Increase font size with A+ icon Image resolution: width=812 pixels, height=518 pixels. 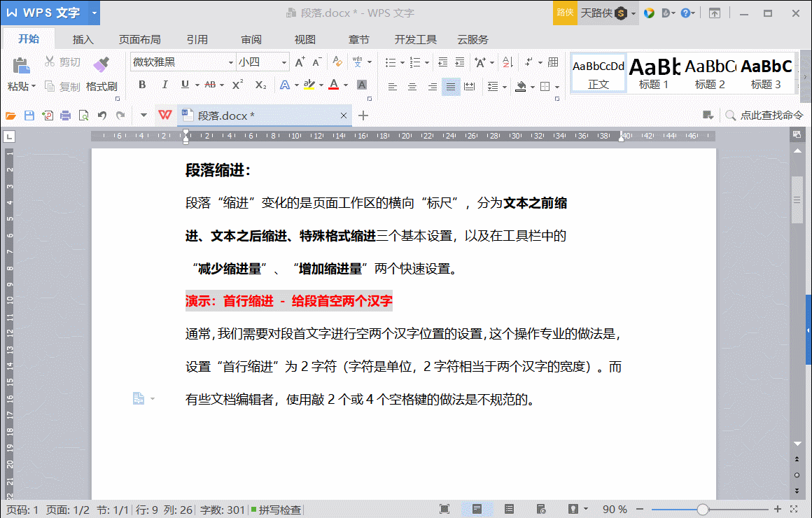300,62
